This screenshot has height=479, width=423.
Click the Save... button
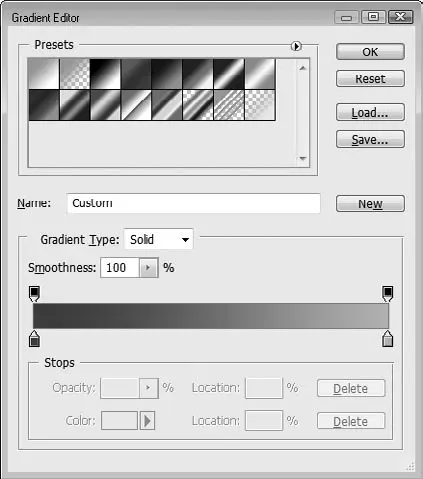coord(370,139)
